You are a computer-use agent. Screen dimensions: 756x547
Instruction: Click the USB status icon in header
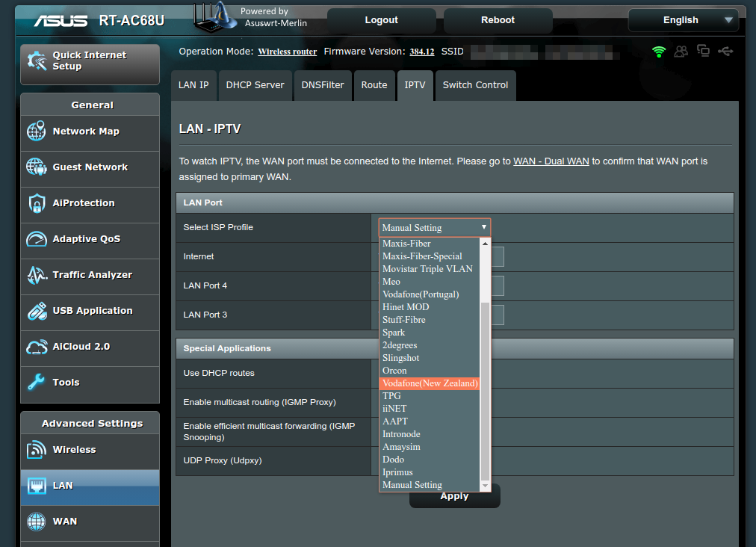pos(725,51)
